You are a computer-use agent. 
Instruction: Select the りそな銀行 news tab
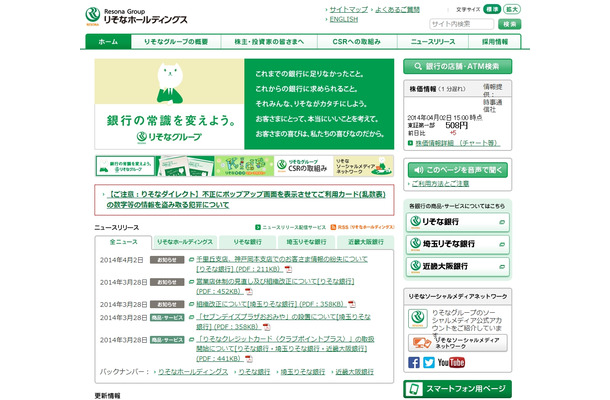(x=247, y=242)
